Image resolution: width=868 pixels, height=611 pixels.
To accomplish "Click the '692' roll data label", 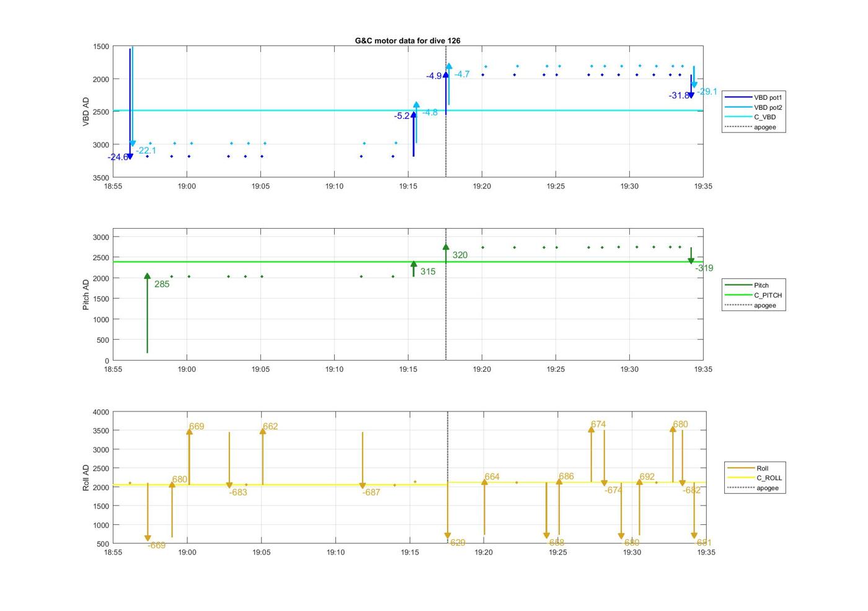I will point(647,477).
